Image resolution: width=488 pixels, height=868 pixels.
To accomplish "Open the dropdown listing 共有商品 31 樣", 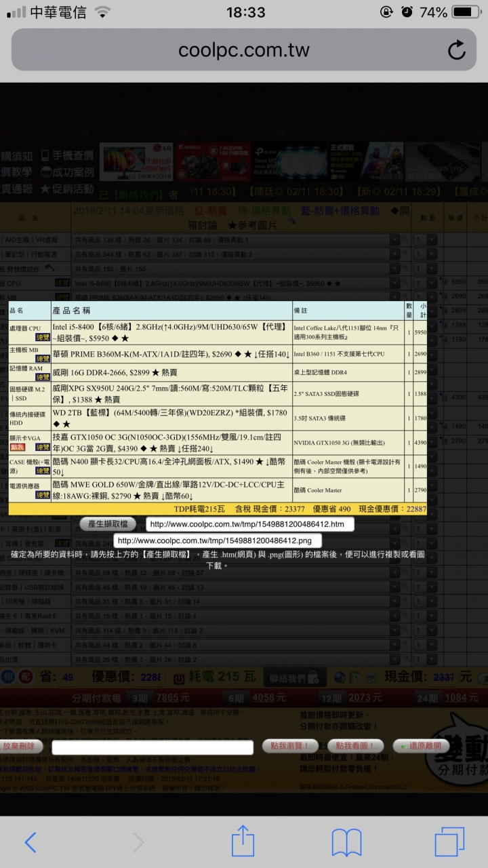I will coord(236,601).
